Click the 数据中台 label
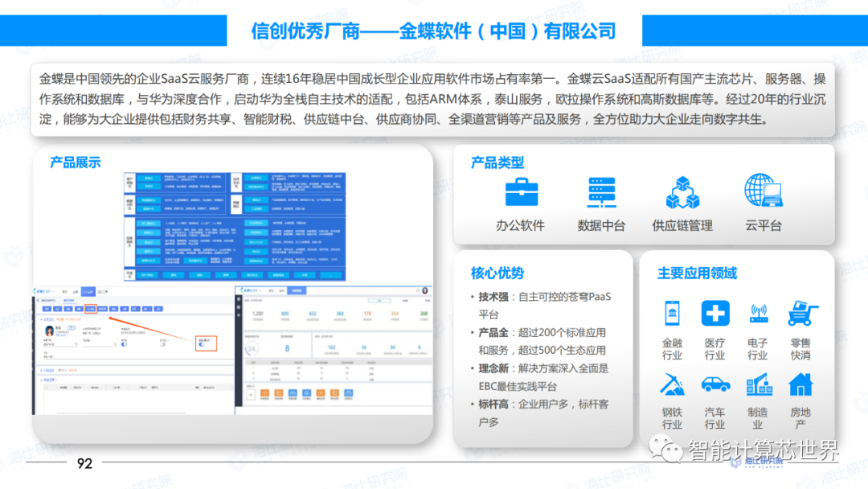868x489 pixels. tap(602, 225)
